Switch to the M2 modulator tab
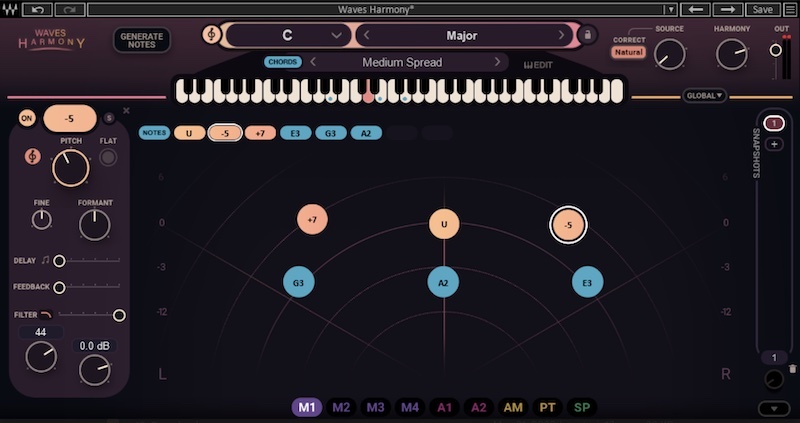 (341, 407)
